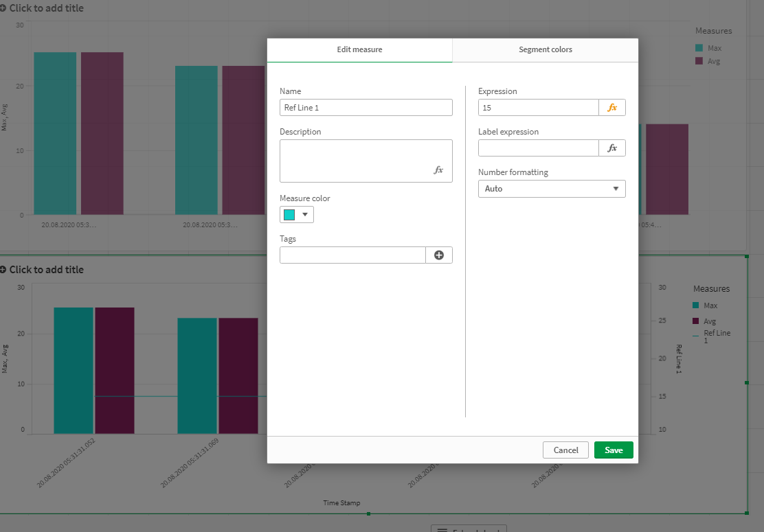Screen dimensions: 764x532
Task: Click the Name field containing Ref Line 1
Action: click(x=366, y=107)
